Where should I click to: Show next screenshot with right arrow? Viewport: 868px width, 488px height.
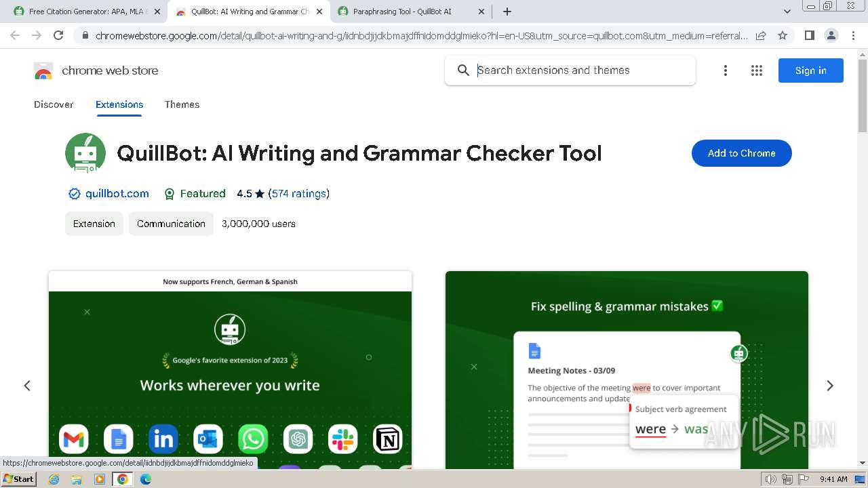pyautogui.click(x=830, y=386)
